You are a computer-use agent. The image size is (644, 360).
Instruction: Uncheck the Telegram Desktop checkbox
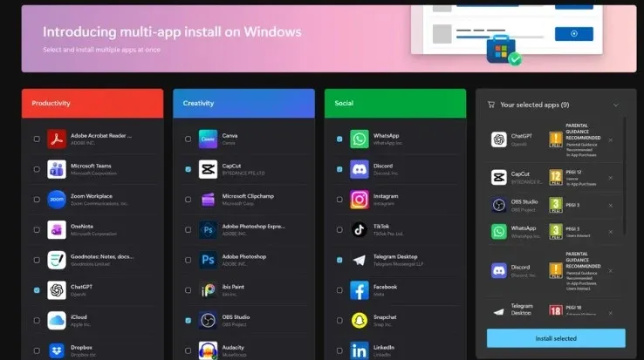pyautogui.click(x=339, y=260)
